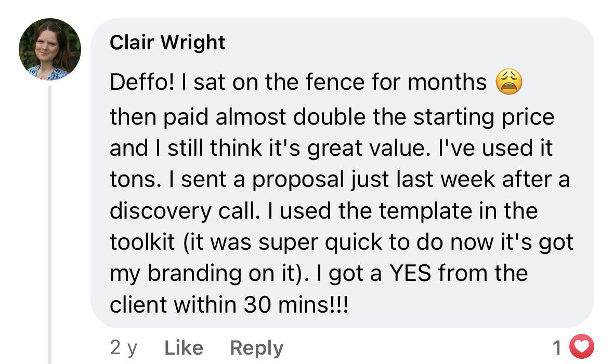View the reaction count "1"
This screenshot has width=613, height=364.
tap(558, 347)
